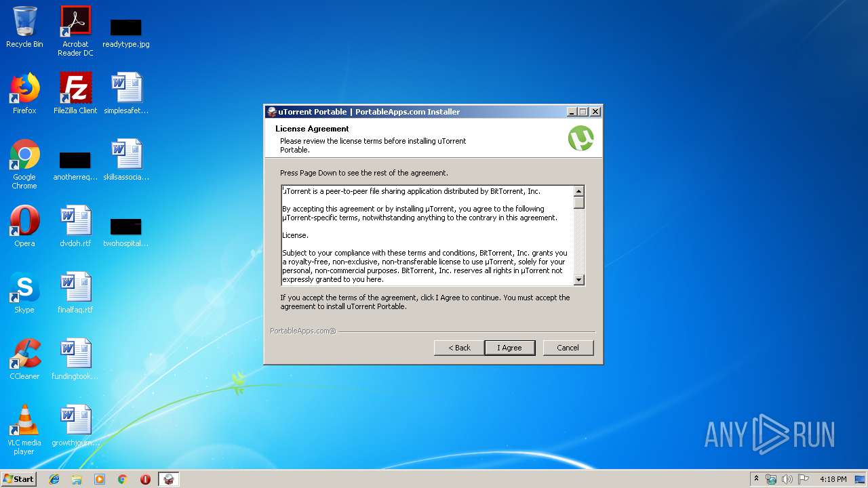Select the Opera desktop shortcut
The image size is (868, 488).
point(24,226)
